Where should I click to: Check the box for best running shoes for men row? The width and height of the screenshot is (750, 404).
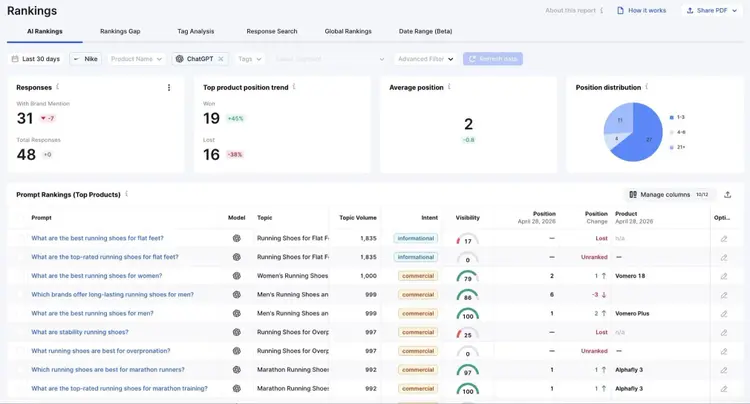pos(21,313)
